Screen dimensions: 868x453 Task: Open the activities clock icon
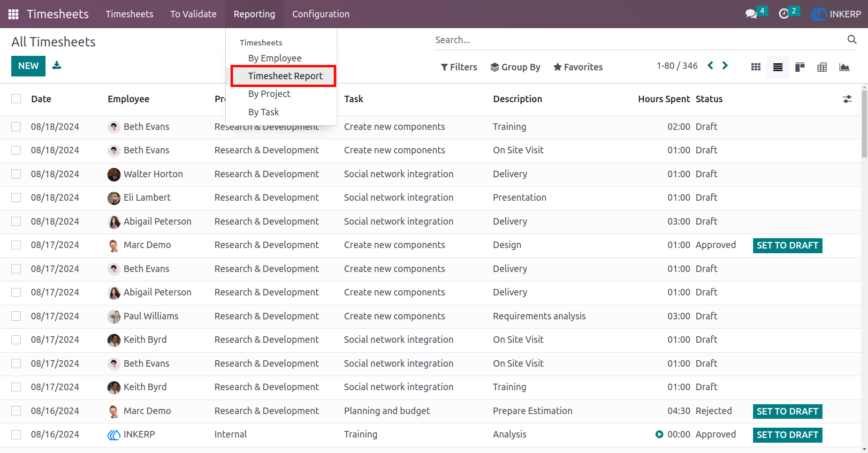click(x=784, y=14)
